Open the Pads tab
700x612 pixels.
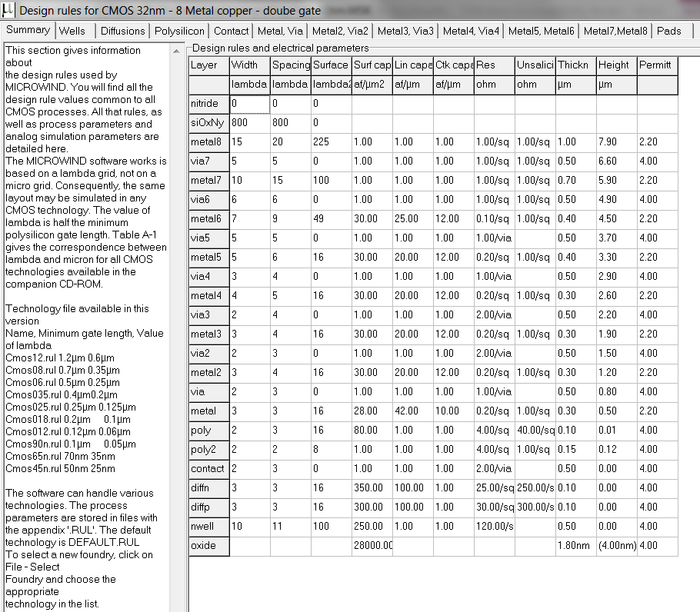pos(673,31)
